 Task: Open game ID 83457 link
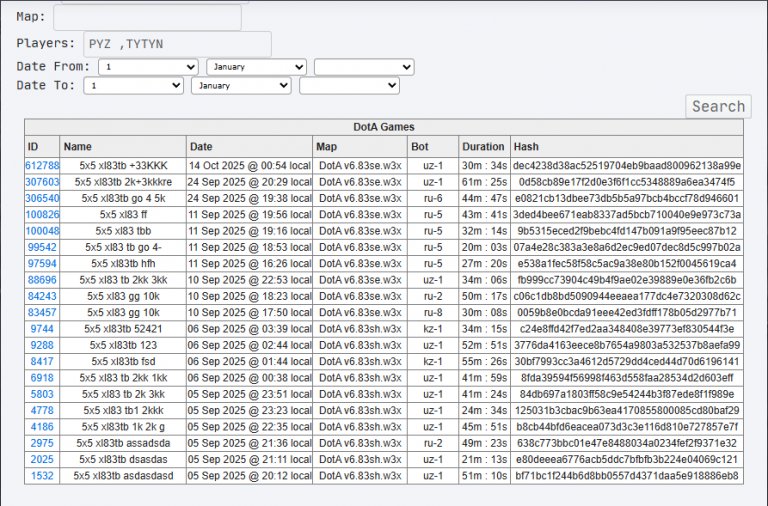tap(42, 313)
